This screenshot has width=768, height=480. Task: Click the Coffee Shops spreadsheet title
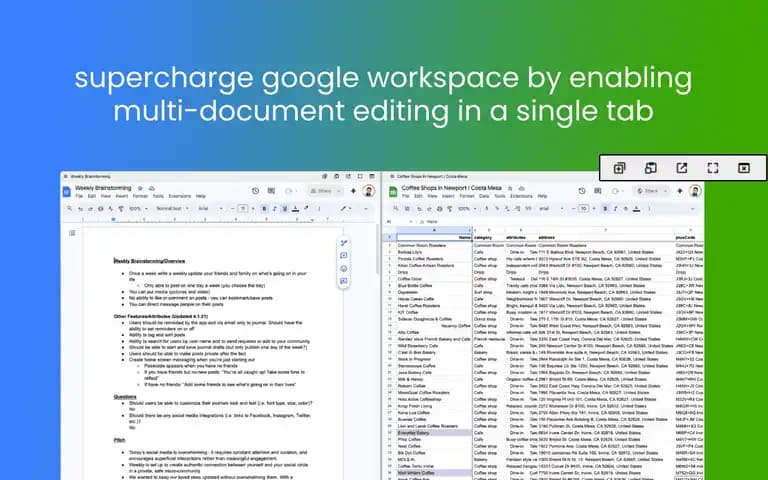[452, 188]
